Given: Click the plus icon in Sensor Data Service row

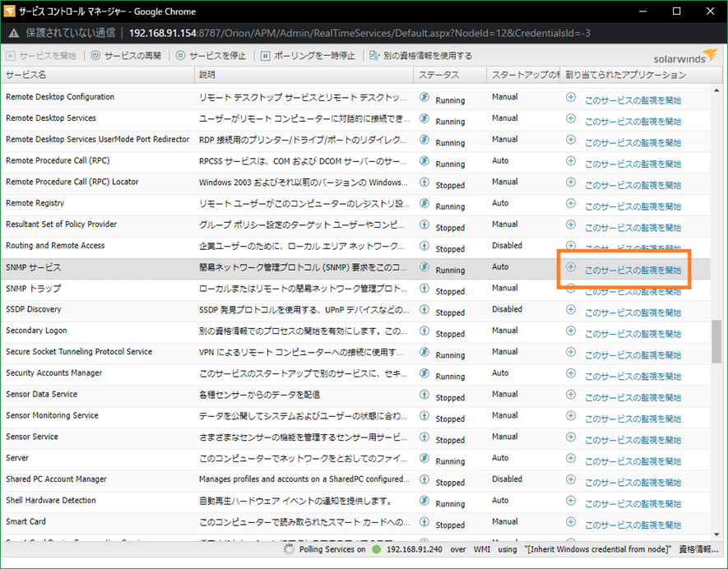Looking at the screenshot, I should tap(571, 395).
